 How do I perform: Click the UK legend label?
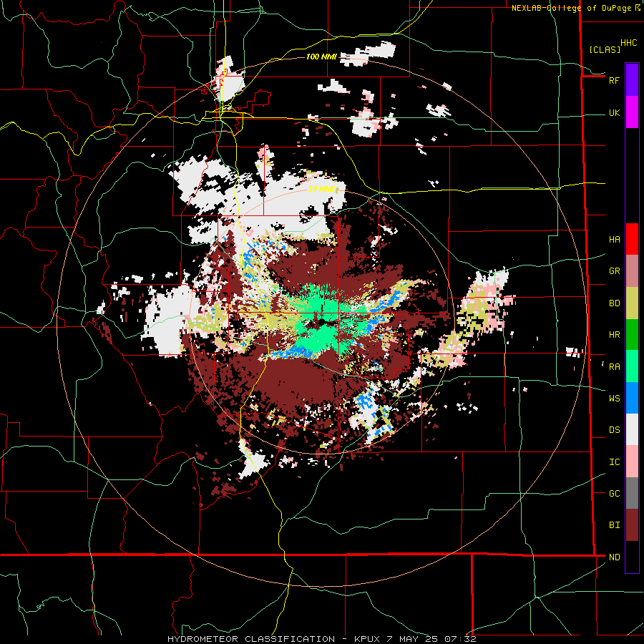pos(614,113)
